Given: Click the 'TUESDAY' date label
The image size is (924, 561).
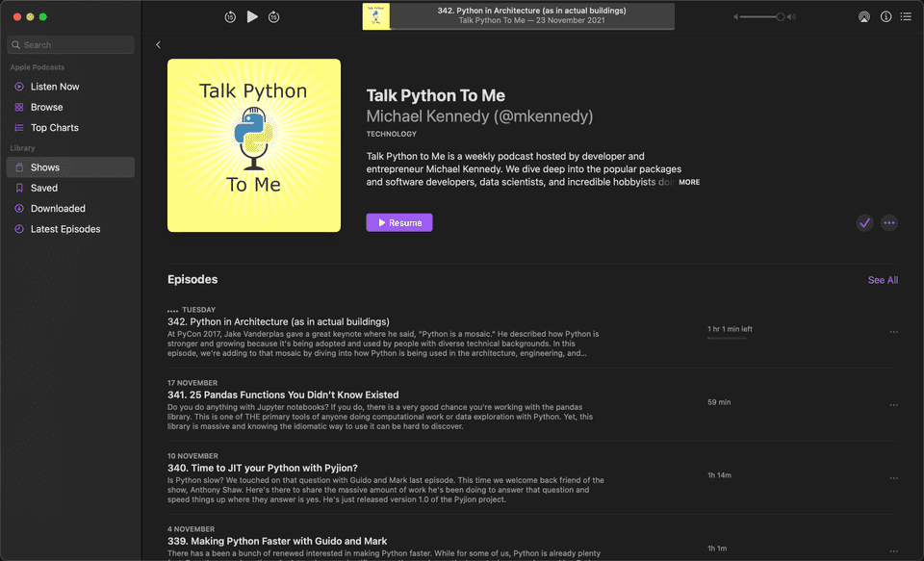Looking at the screenshot, I should (198, 310).
